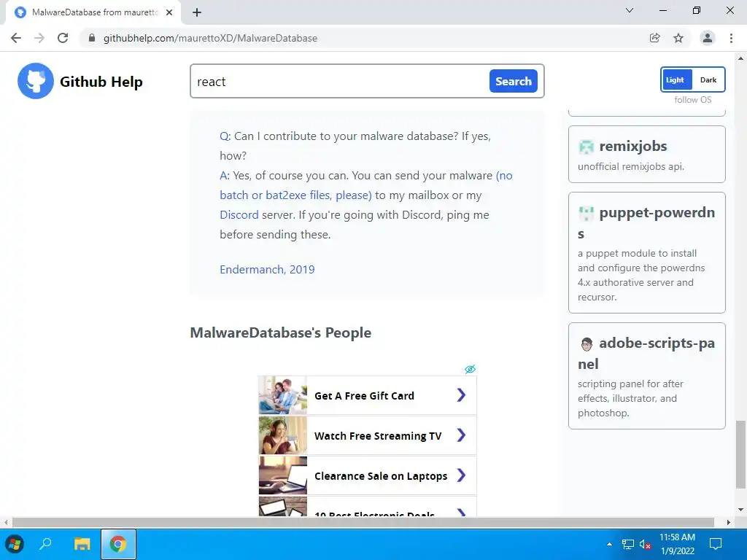Click the MalwareDatabase's People heading
This screenshot has width=747, height=560.
[281, 332]
